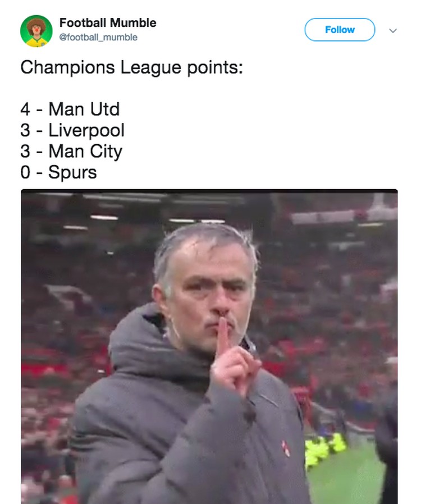Select the '3 - Liverpool' line
Screen dimensions: 421x504
(x=72, y=130)
